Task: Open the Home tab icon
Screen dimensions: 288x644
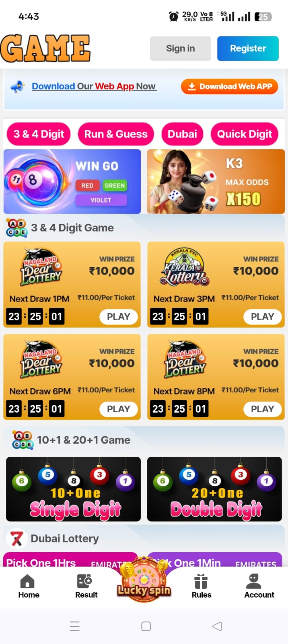Action: click(x=27, y=581)
